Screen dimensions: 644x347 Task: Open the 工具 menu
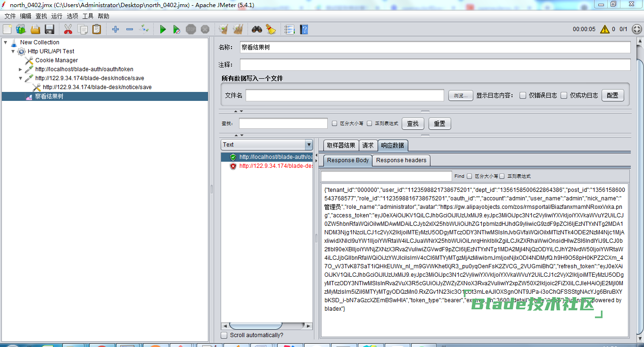(88, 16)
